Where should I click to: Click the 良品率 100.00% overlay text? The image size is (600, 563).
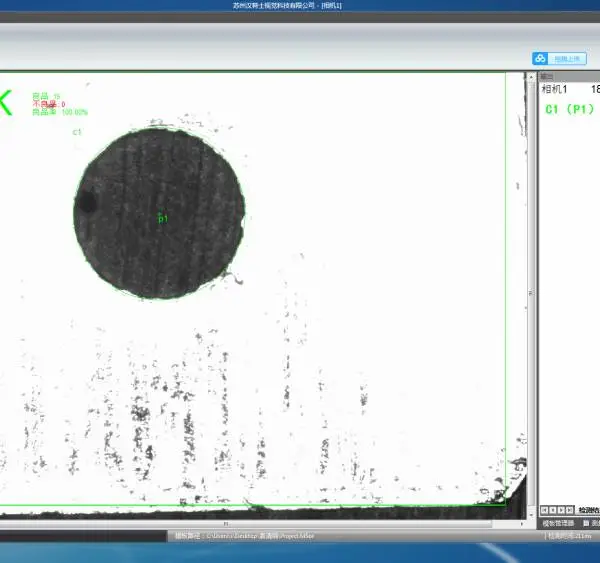click(60, 112)
